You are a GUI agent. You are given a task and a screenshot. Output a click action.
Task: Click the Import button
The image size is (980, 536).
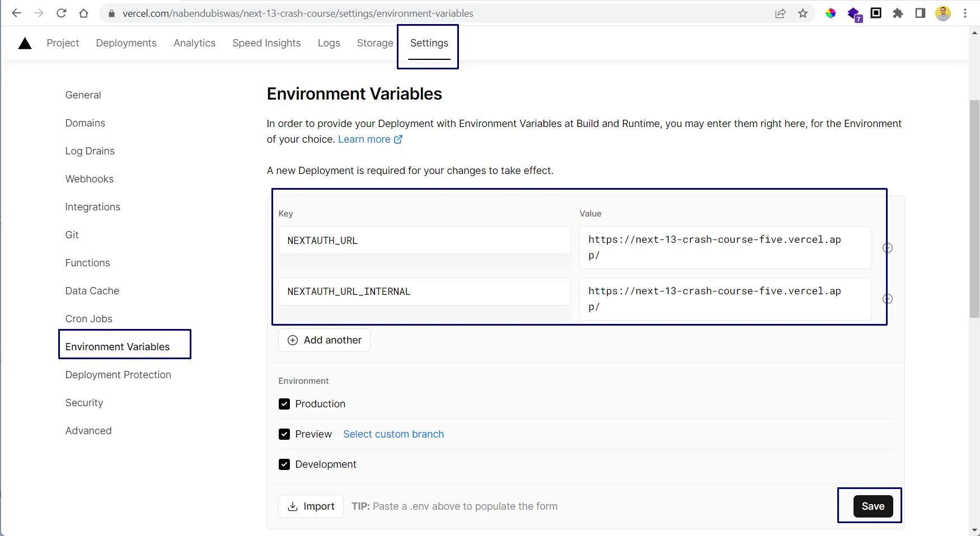[x=311, y=506]
